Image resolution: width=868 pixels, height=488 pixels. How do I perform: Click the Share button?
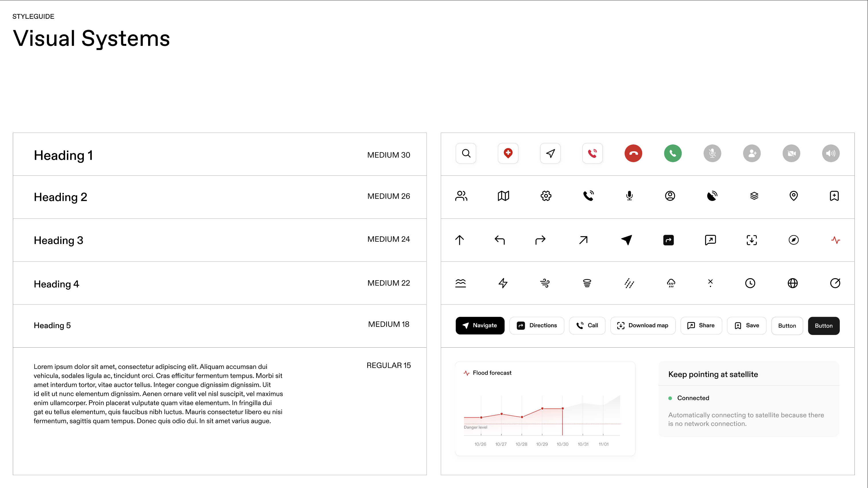point(701,326)
